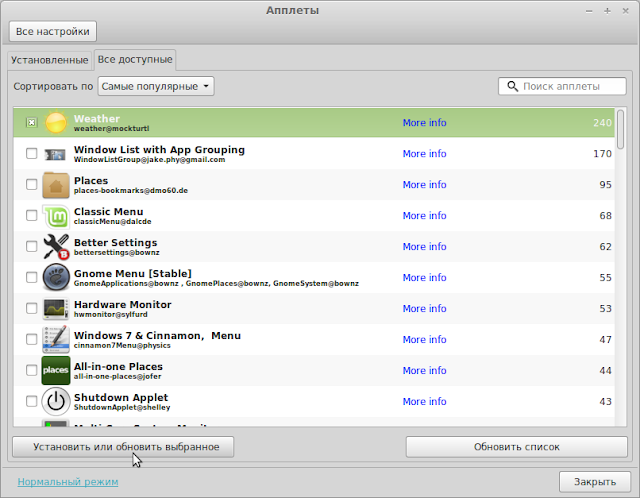Image resolution: width=640 pixels, height=498 pixels.
Task: Click the score '95' in Places row
Action: coord(605,185)
